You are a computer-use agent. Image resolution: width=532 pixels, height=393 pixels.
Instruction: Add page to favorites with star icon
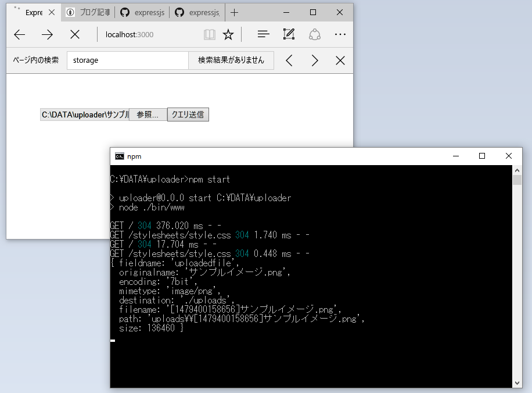click(228, 34)
